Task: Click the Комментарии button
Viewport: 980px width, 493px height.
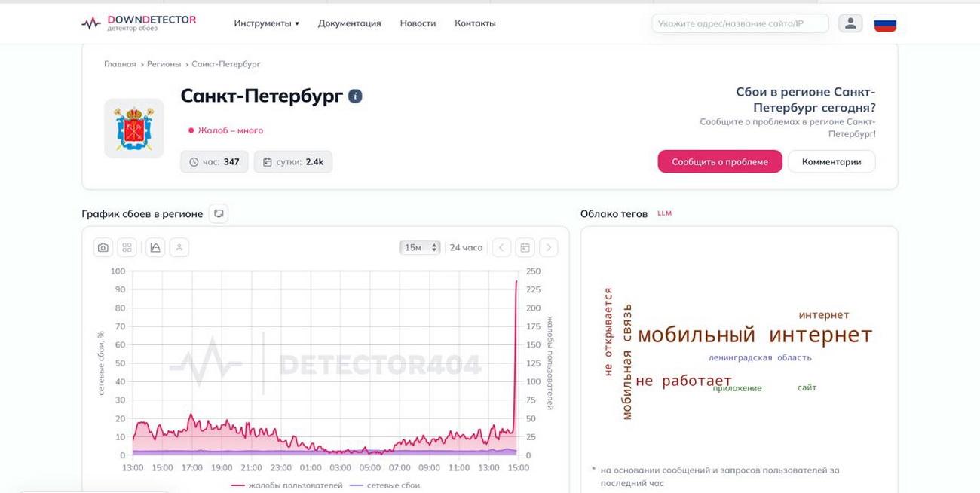Action: (x=831, y=161)
